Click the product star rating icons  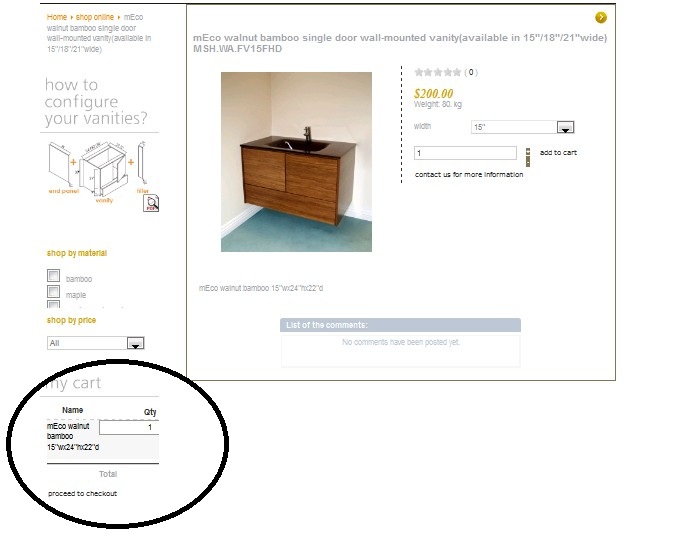[437, 72]
